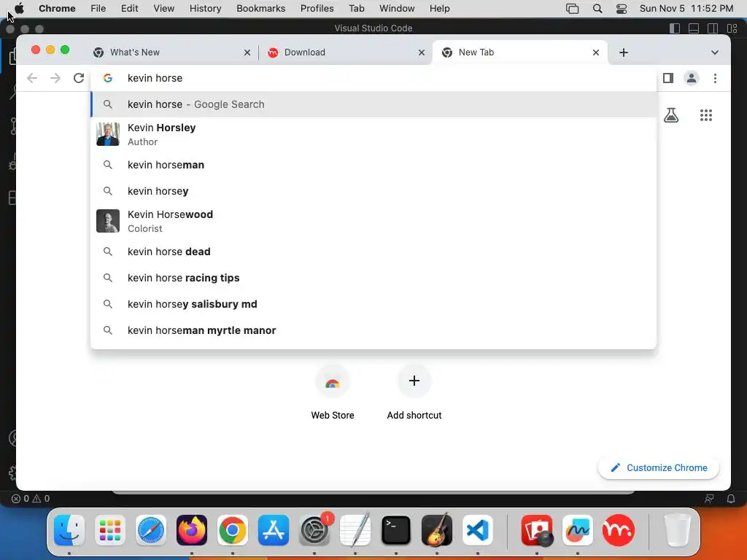Click Customize Chrome button

click(659, 467)
